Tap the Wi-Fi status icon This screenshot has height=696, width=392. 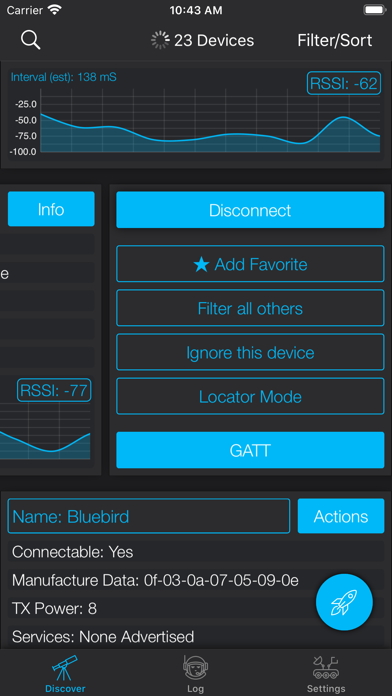(x=55, y=10)
